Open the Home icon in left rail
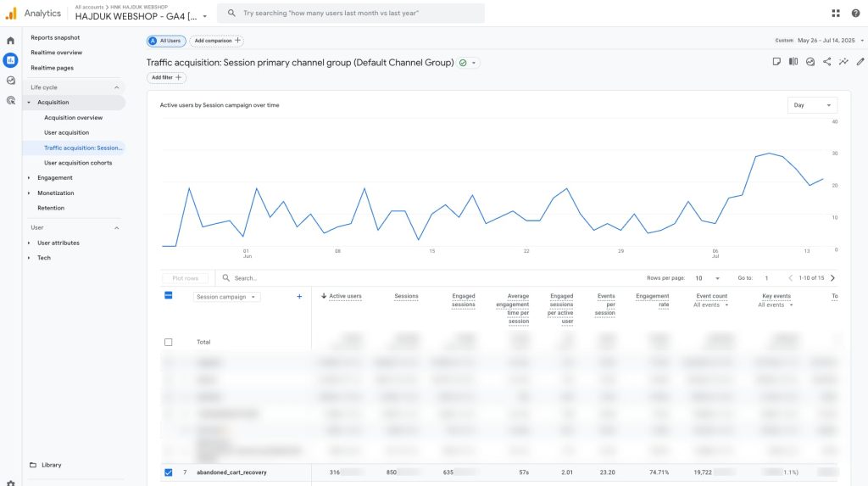Screen dimensions: 868x486 click(x=10, y=41)
